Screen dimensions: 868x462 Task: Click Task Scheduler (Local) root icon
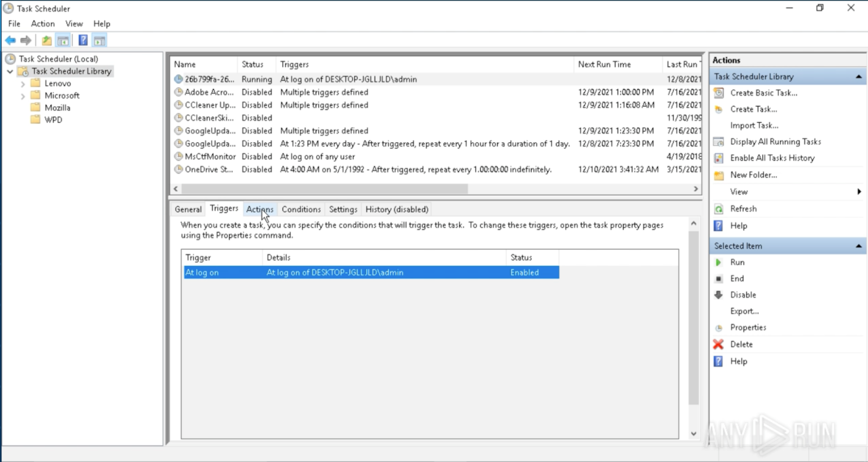(x=10, y=59)
